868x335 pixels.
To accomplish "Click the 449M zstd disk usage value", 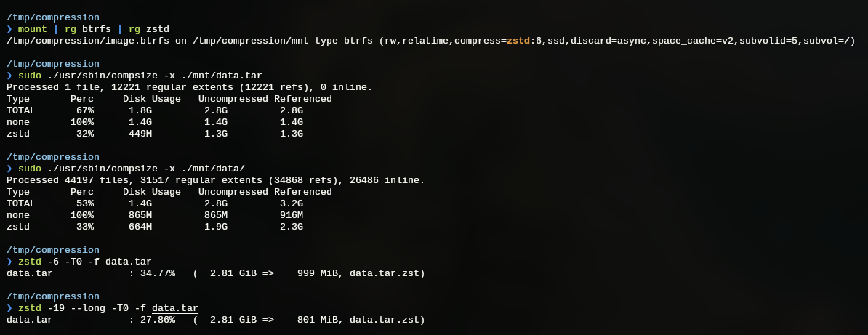I will pos(140,134).
